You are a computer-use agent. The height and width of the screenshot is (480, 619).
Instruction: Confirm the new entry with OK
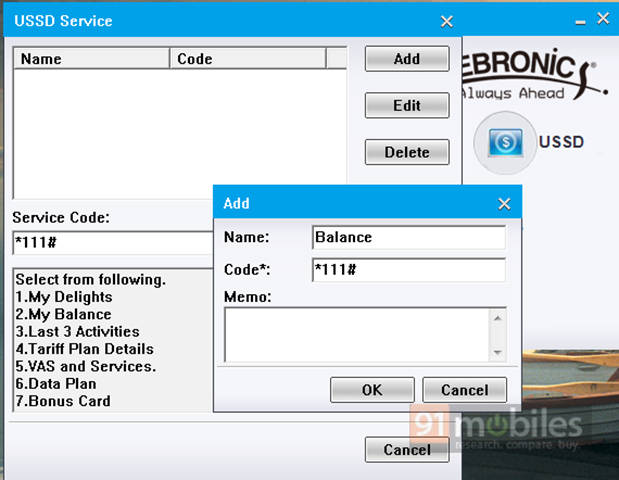tap(372, 390)
